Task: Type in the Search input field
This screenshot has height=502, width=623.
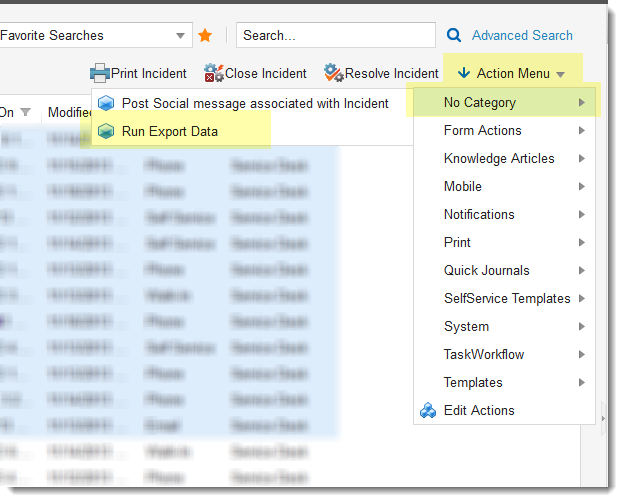Action: click(x=335, y=35)
